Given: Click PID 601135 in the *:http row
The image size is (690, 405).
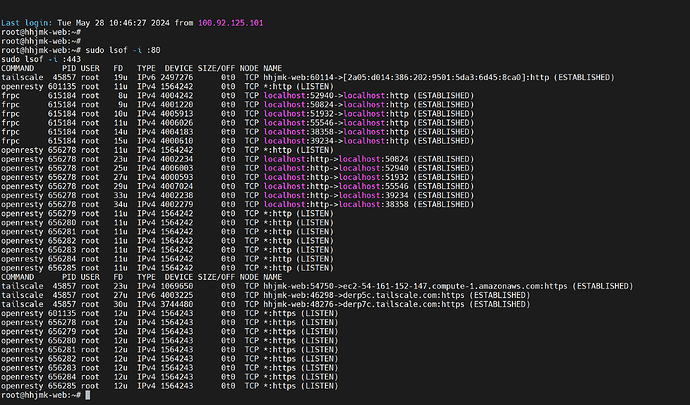Looking at the screenshot, I should pos(62,86).
